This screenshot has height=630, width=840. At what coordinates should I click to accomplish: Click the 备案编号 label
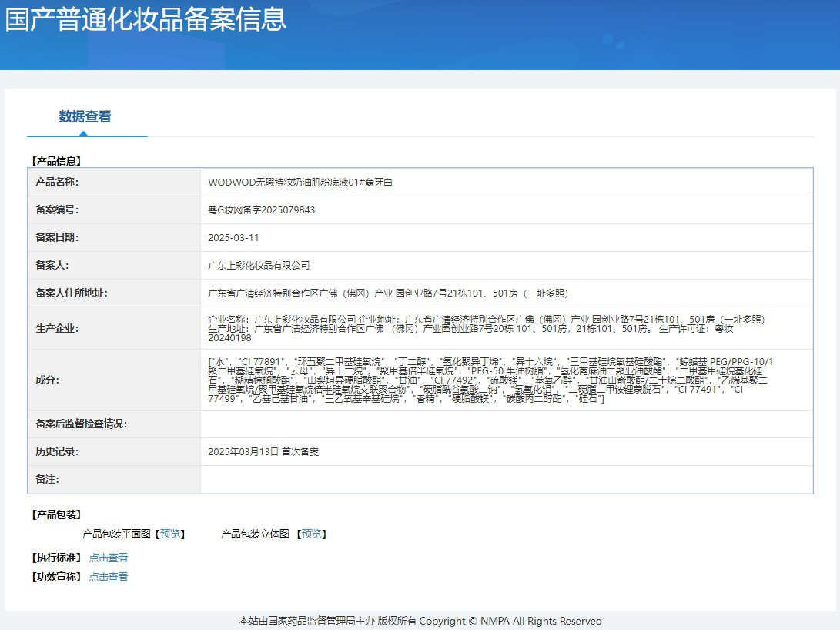click(57, 210)
